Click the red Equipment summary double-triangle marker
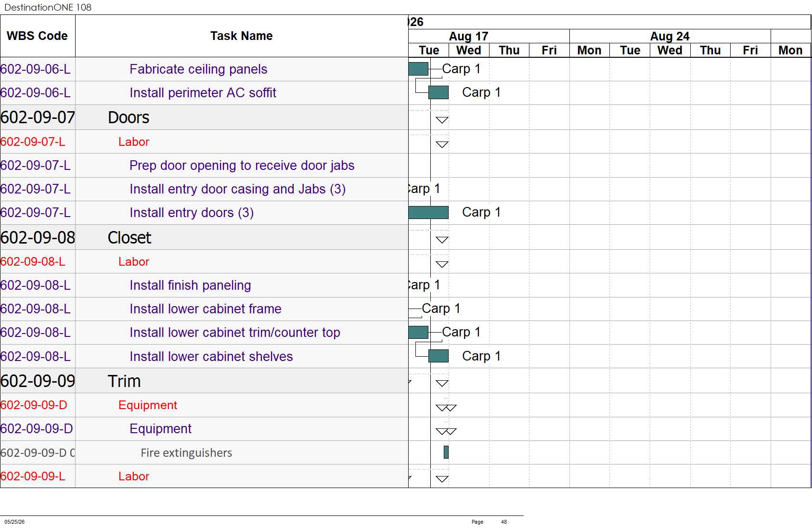This screenshot has height=528, width=812. (x=446, y=408)
